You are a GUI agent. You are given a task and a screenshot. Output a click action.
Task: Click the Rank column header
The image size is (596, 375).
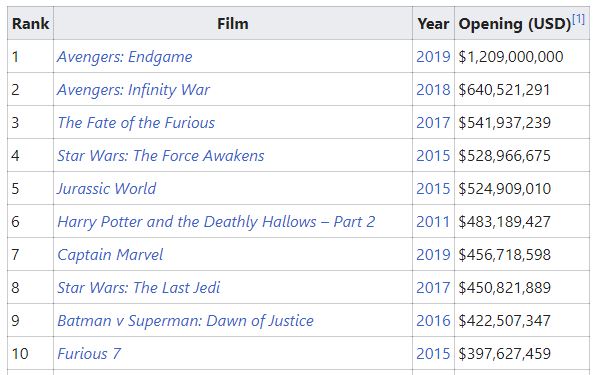click(30, 24)
